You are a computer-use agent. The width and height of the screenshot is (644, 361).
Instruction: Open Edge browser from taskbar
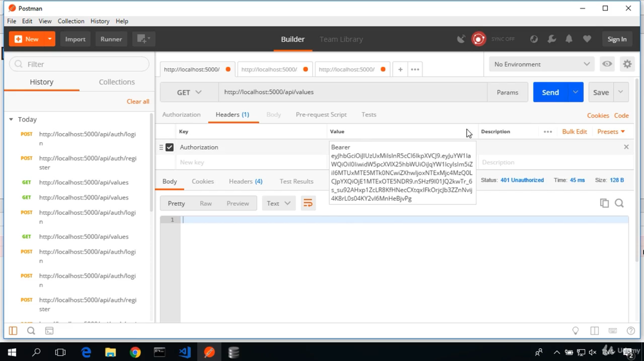[x=86, y=352]
